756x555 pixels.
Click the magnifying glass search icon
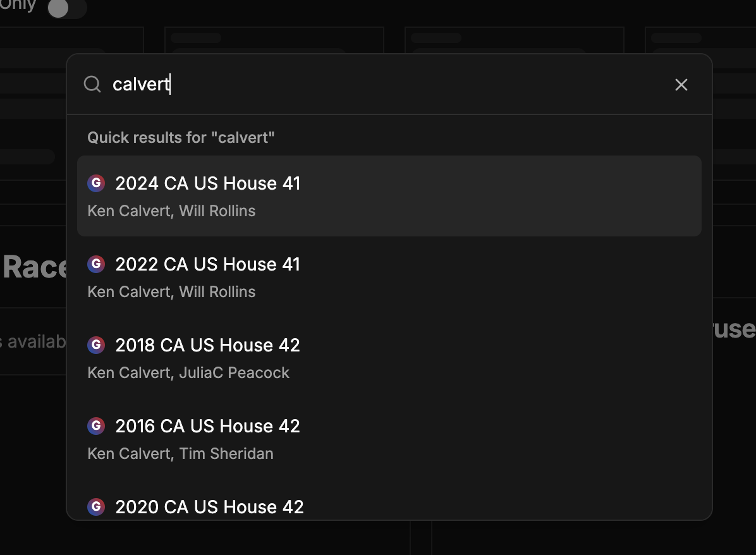pos(92,84)
